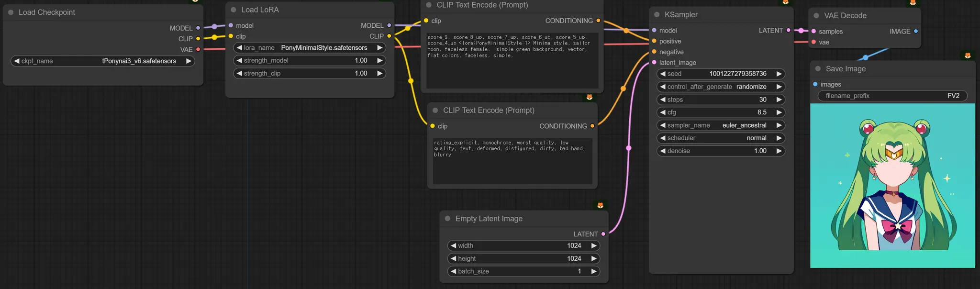Click the MODEL output port on Load Checkpoint
The image size is (980, 289).
coord(198,28)
